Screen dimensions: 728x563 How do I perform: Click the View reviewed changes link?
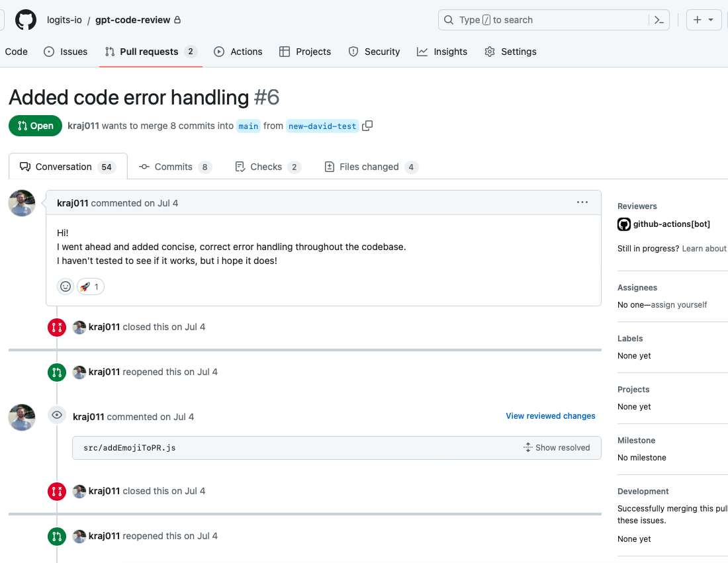click(550, 415)
